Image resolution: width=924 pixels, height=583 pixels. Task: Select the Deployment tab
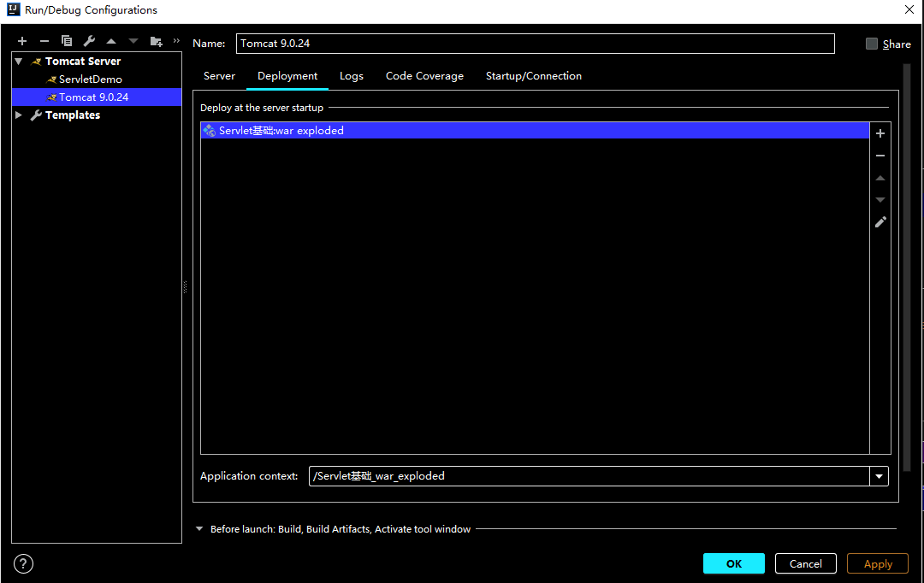point(287,76)
